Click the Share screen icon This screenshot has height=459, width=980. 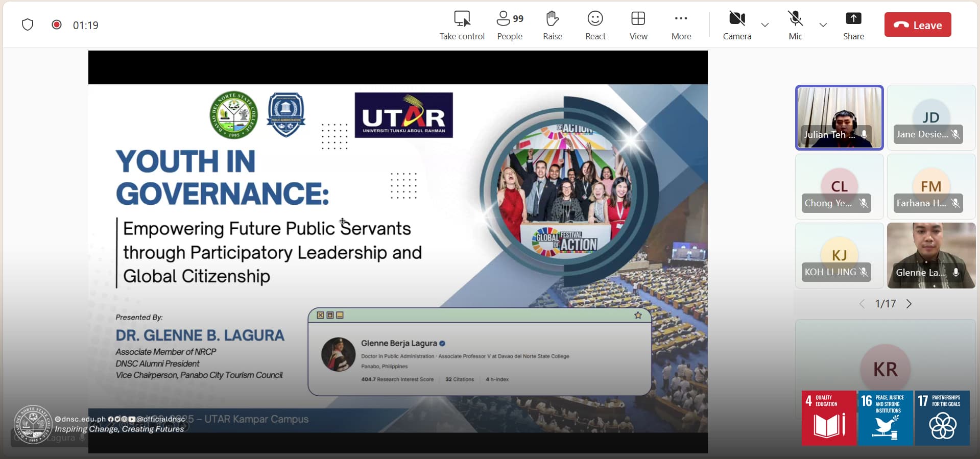[853, 19]
